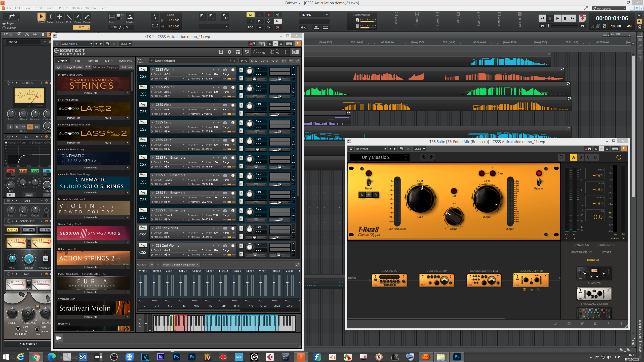The width and height of the screenshot is (644, 362).
Task: Open Chrome from the Windows taskbar
Action: point(36,357)
